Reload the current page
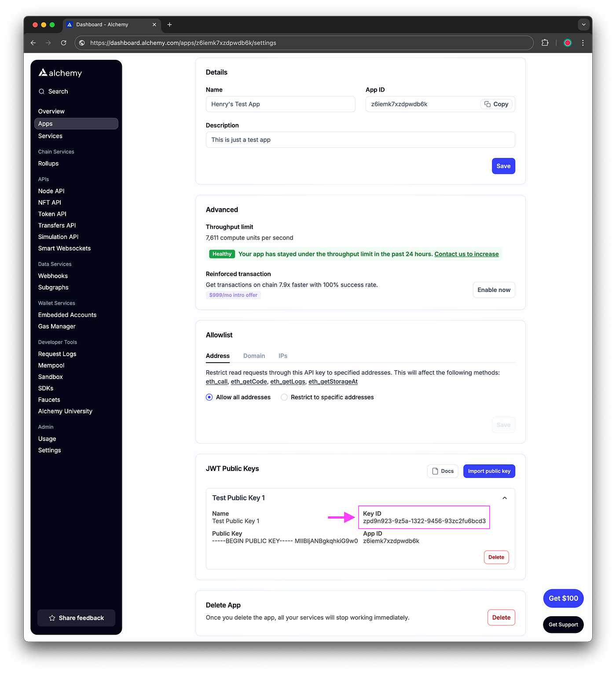The width and height of the screenshot is (616, 673). point(64,43)
